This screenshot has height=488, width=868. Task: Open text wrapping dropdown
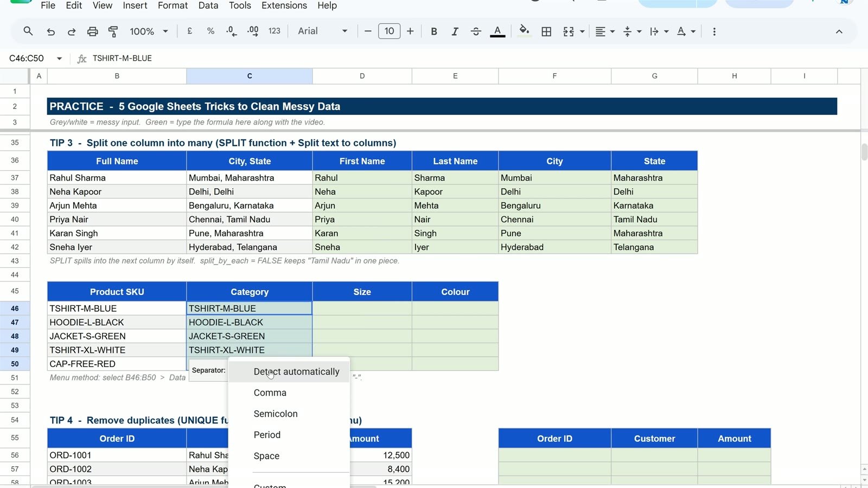(659, 31)
